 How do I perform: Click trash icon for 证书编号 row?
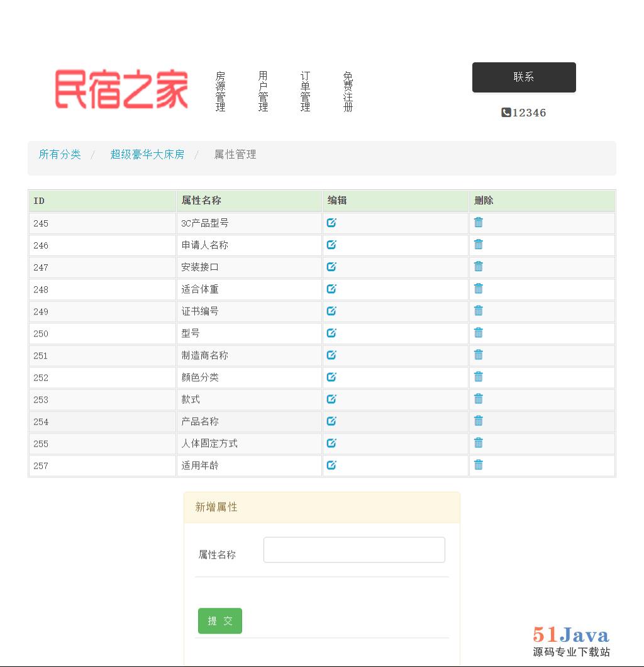(479, 311)
